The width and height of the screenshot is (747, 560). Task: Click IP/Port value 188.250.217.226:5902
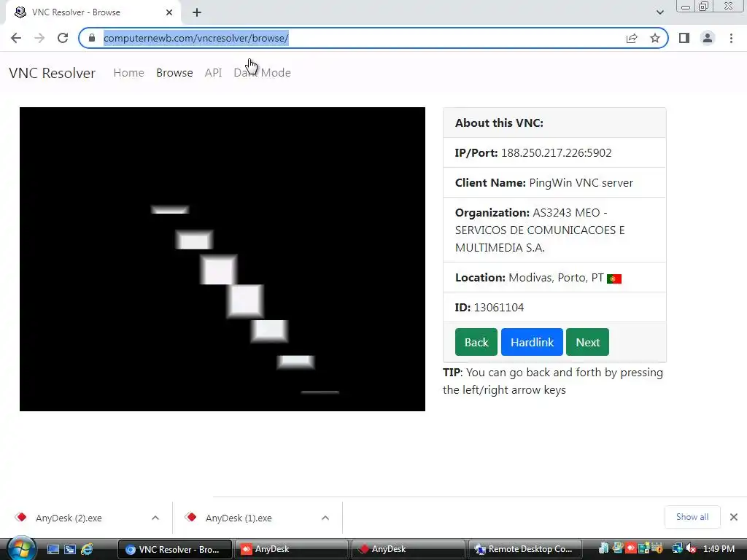point(556,153)
